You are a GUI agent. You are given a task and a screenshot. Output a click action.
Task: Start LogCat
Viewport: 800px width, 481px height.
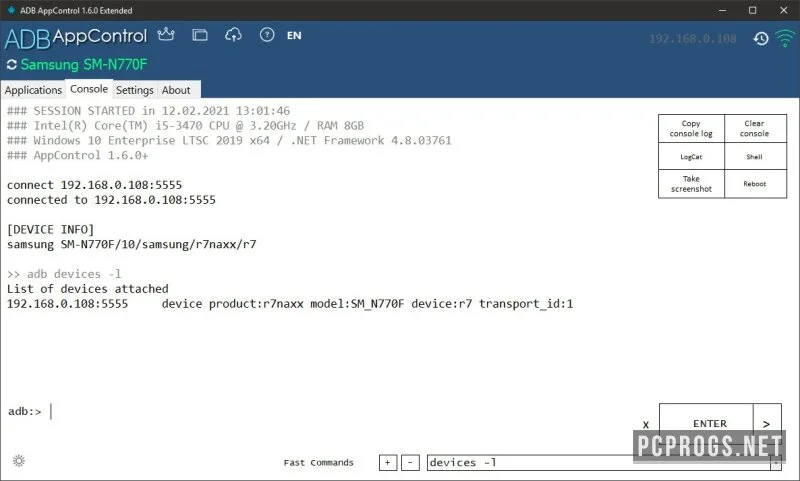691,157
